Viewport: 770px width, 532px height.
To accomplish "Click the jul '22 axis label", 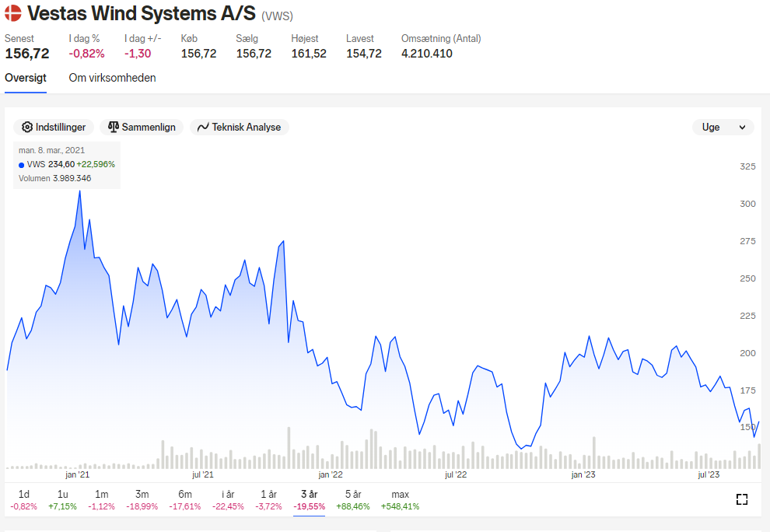I will click(456, 474).
